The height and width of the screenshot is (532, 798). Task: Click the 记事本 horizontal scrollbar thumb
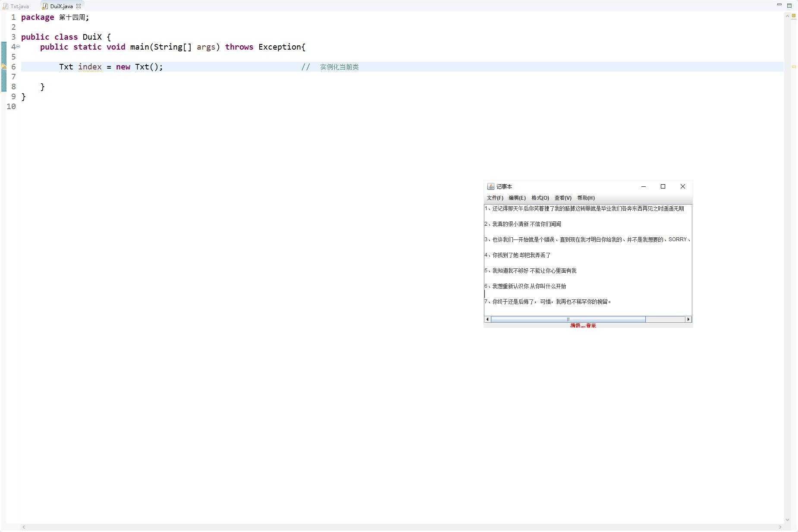tap(568, 319)
